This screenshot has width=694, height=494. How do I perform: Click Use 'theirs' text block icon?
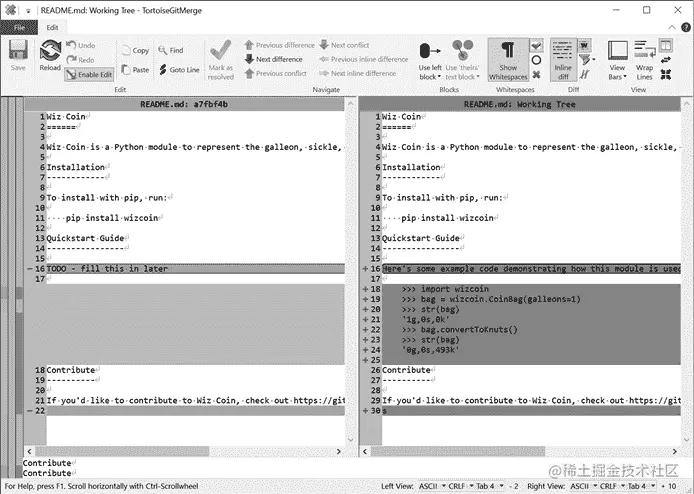click(463, 50)
